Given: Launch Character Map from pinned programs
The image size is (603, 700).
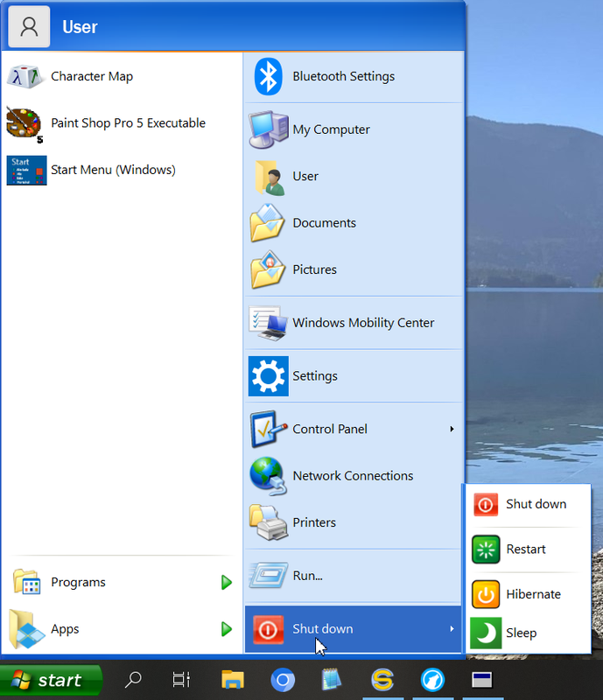Looking at the screenshot, I should pos(91,76).
